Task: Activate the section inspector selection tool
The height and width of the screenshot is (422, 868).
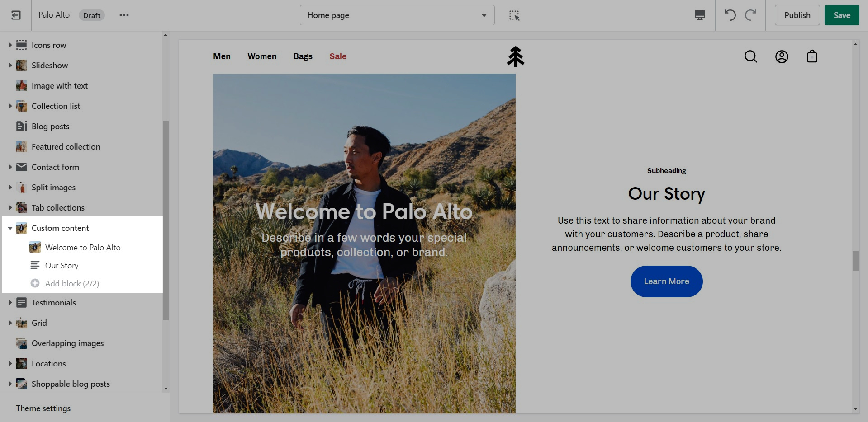Action: pos(514,15)
